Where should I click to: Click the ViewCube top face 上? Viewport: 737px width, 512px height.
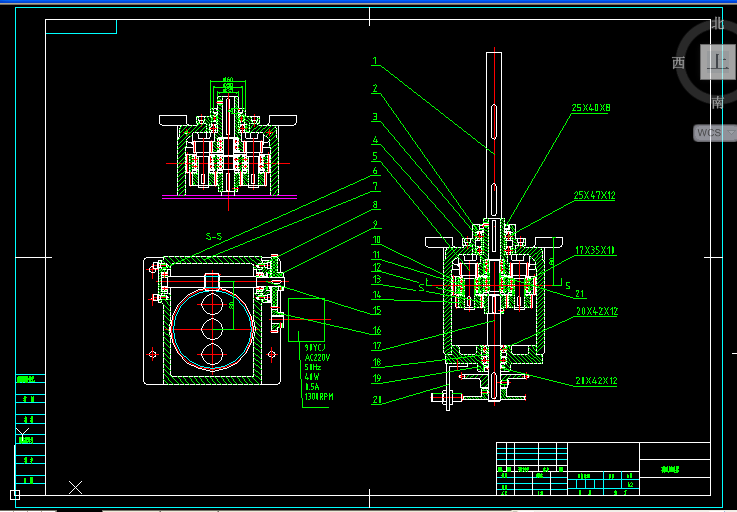coord(717,62)
